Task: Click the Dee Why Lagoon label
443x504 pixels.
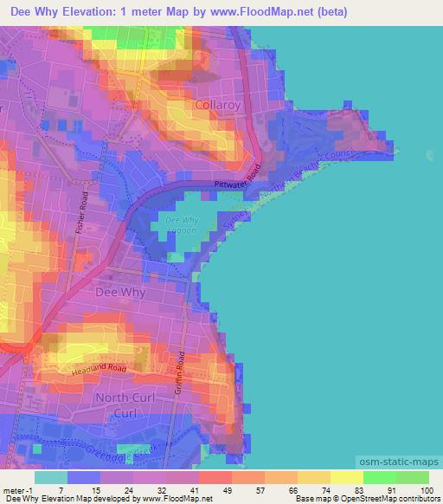Action: tap(183, 225)
